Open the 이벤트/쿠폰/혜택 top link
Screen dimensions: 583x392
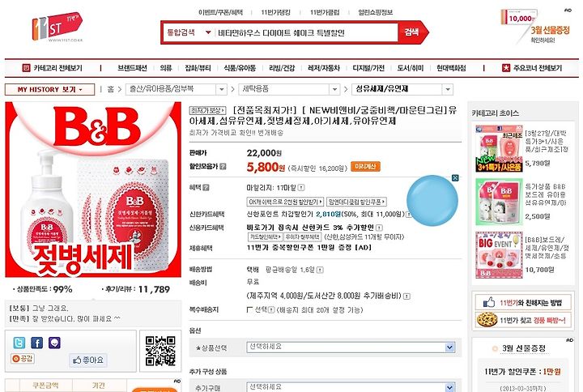coord(220,12)
